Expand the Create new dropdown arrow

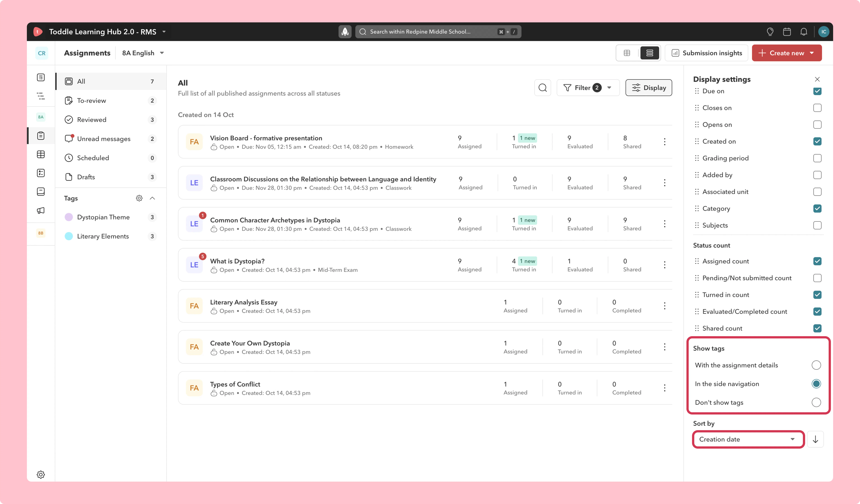[812, 53]
